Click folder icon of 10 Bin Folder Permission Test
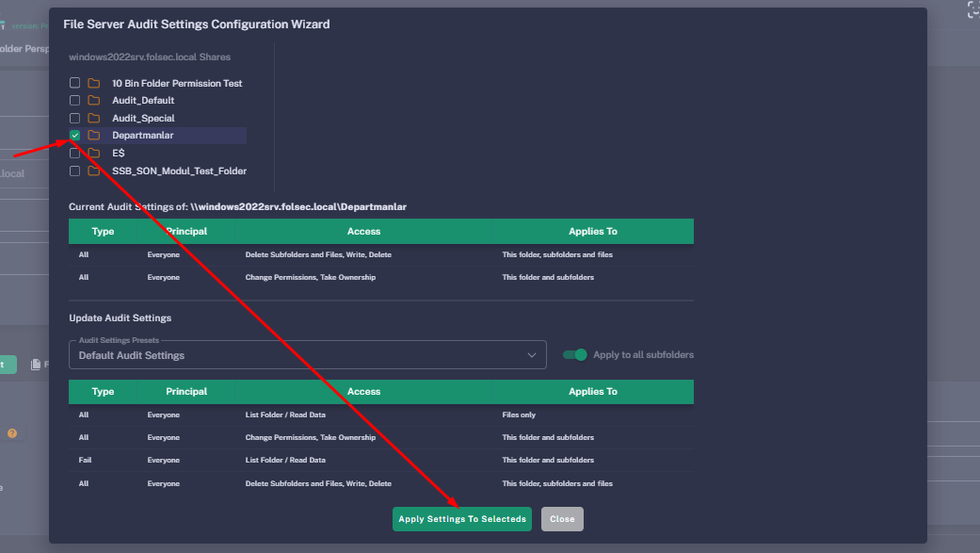This screenshot has height=553, width=980. 94,83
